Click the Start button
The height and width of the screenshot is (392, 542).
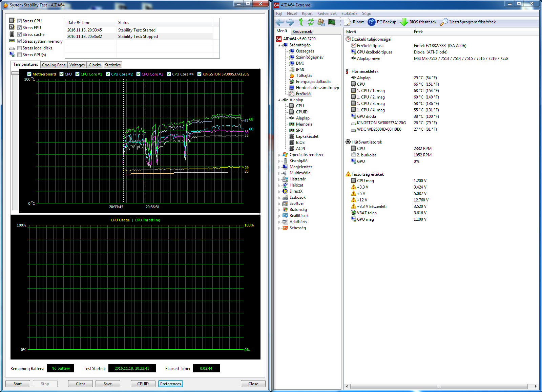[18, 384]
